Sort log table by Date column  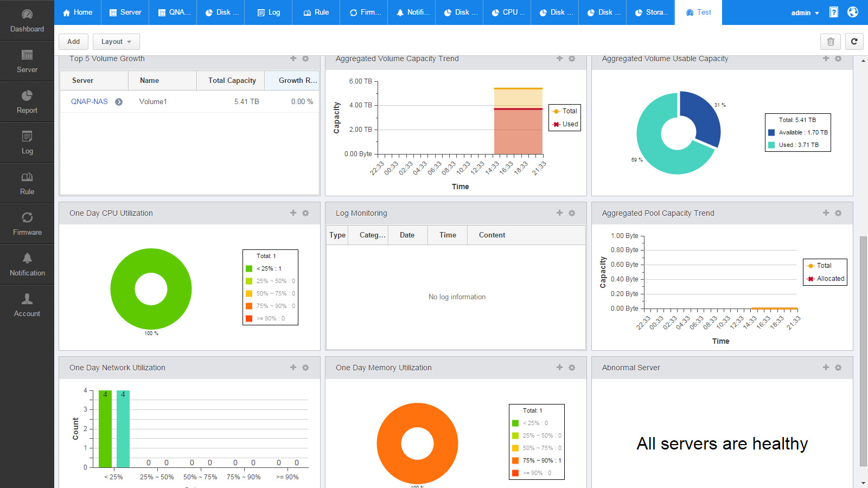point(407,235)
